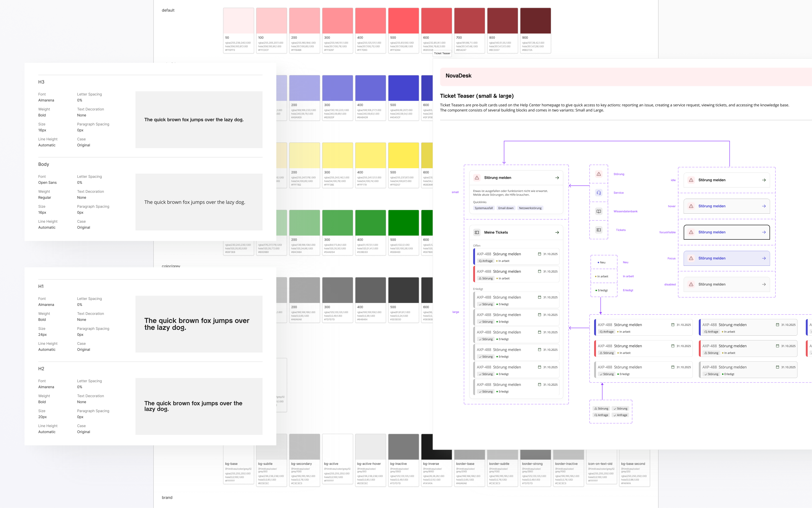The image size is (812, 508).
Task: Click the arrow icon on the idle Störung melden teaser
Action: (x=764, y=180)
